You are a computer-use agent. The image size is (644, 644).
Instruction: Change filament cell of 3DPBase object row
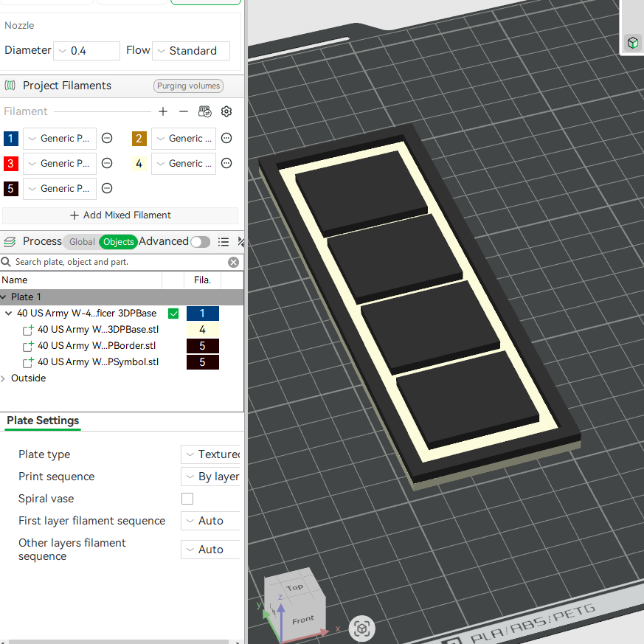pyautogui.click(x=202, y=314)
